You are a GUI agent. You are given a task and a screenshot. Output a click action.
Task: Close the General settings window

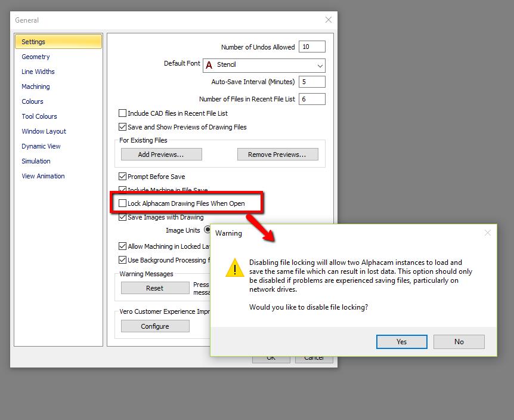[329, 20]
